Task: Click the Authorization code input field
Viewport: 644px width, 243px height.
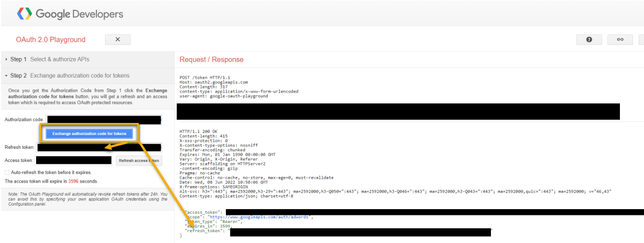Action: (x=103, y=119)
